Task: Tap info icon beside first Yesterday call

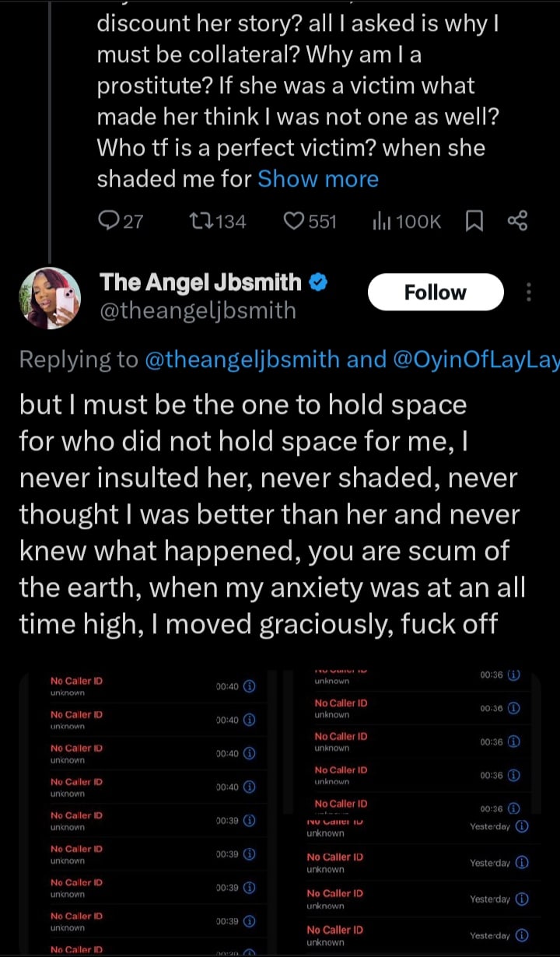Action: point(522,826)
